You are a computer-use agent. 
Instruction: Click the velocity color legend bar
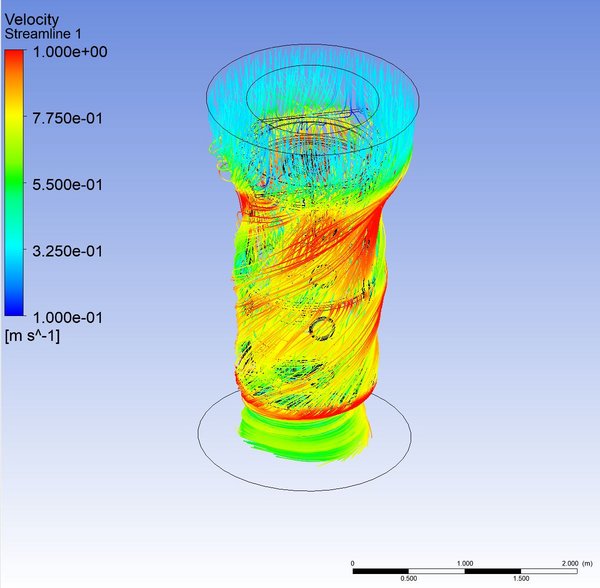point(14,183)
